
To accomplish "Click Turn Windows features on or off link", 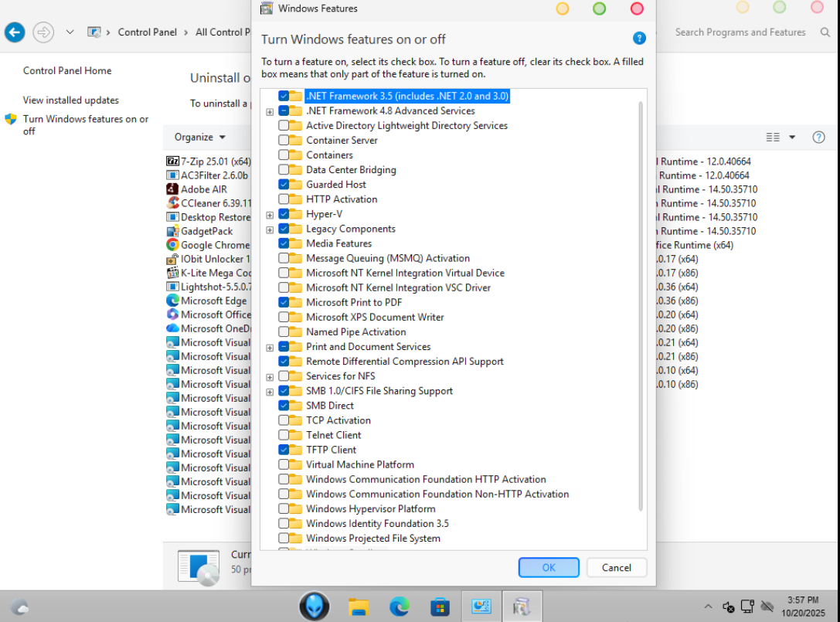I will click(x=86, y=125).
